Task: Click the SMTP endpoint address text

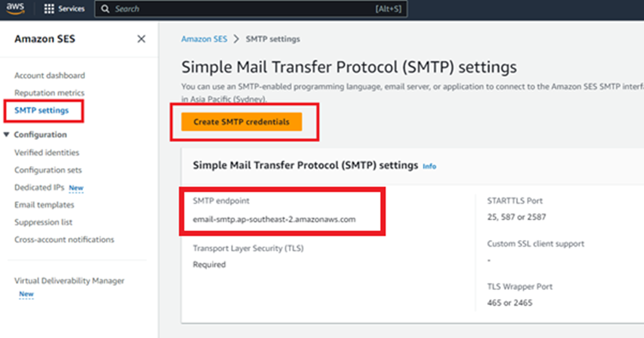Action: 274,219
